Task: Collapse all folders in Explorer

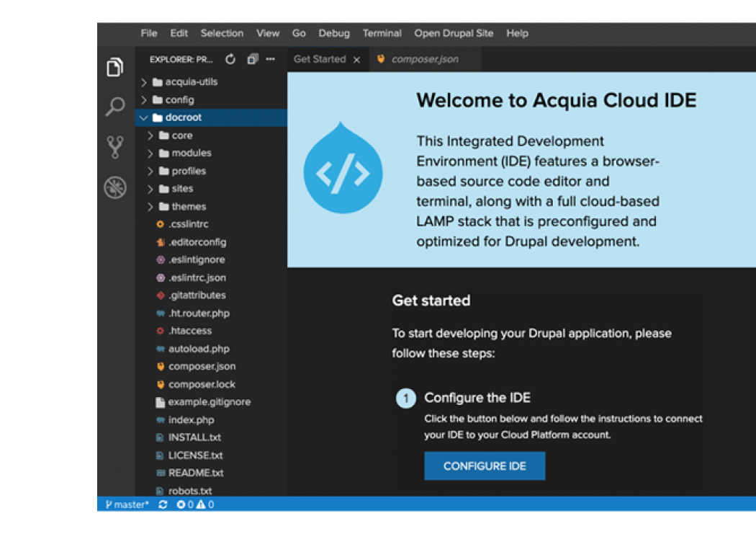Action: (251, 60)
